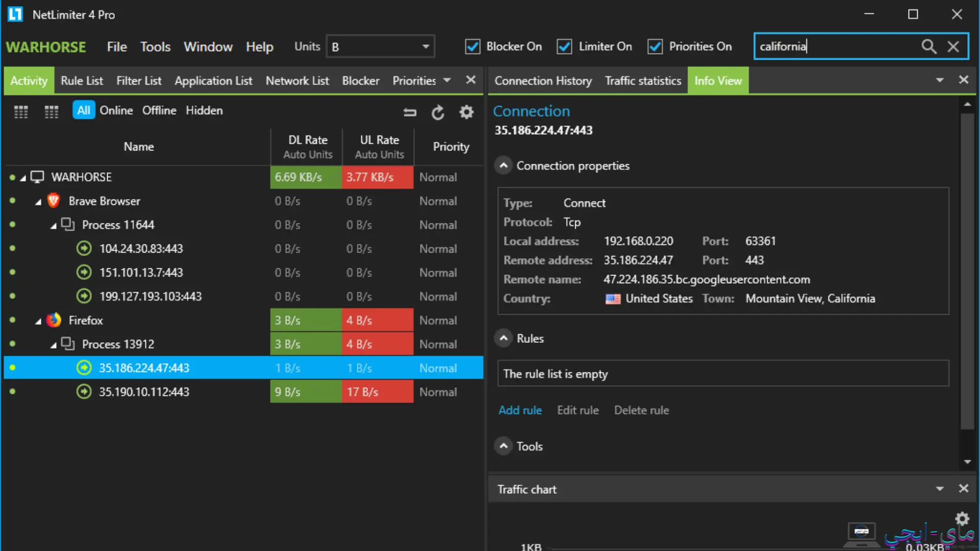Screen dimensions: 980x551
Task: Click the Add rule link
Action: coord(520,410)
